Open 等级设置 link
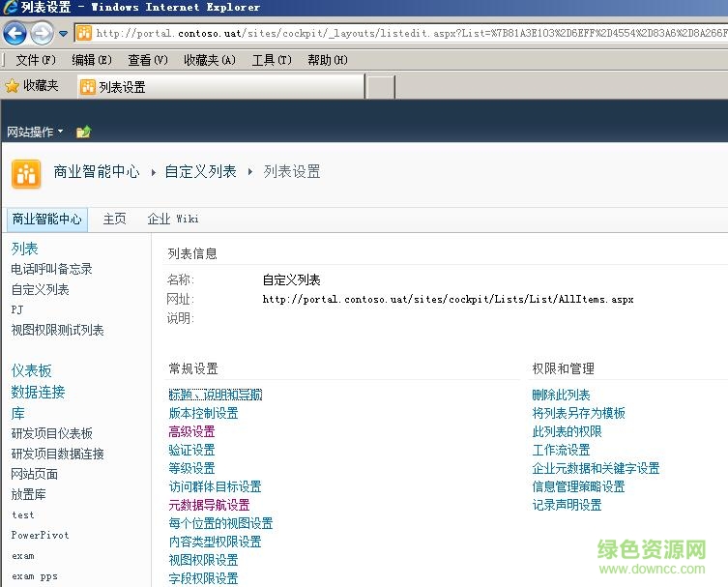The height and width of the screenshot is (587, 728). click(191, 469)
